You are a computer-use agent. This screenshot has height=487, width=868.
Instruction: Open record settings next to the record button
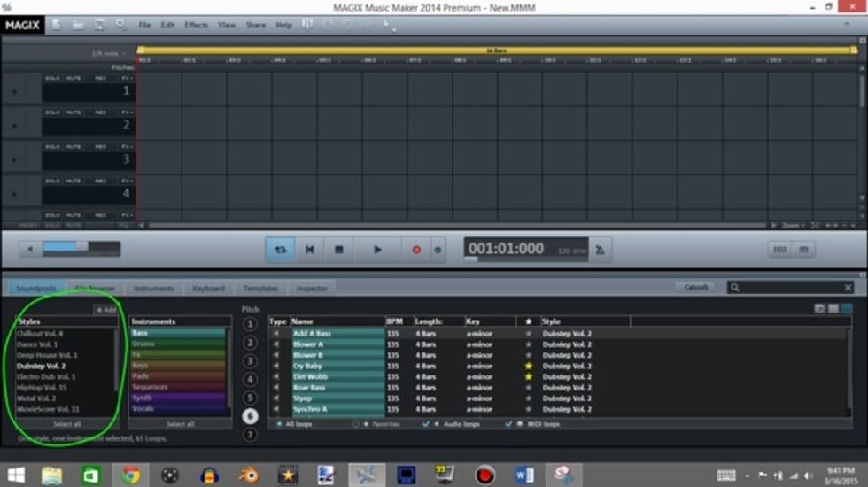coord(438,250)
